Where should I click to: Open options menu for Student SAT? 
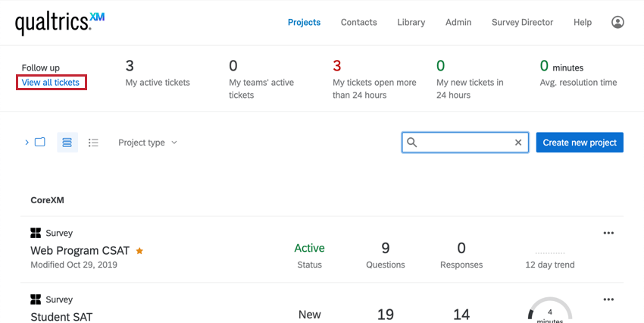coord(608,299)
